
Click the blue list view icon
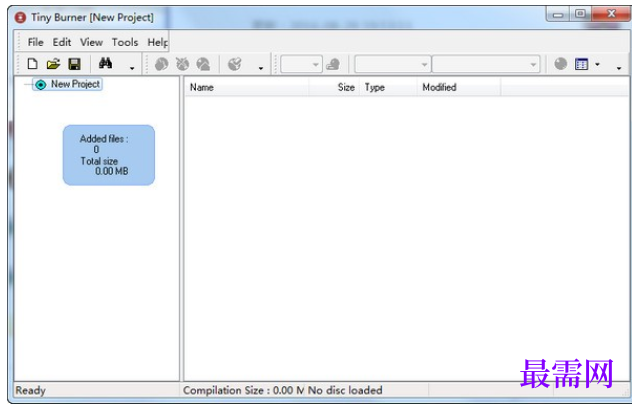(x=582, y=64)
